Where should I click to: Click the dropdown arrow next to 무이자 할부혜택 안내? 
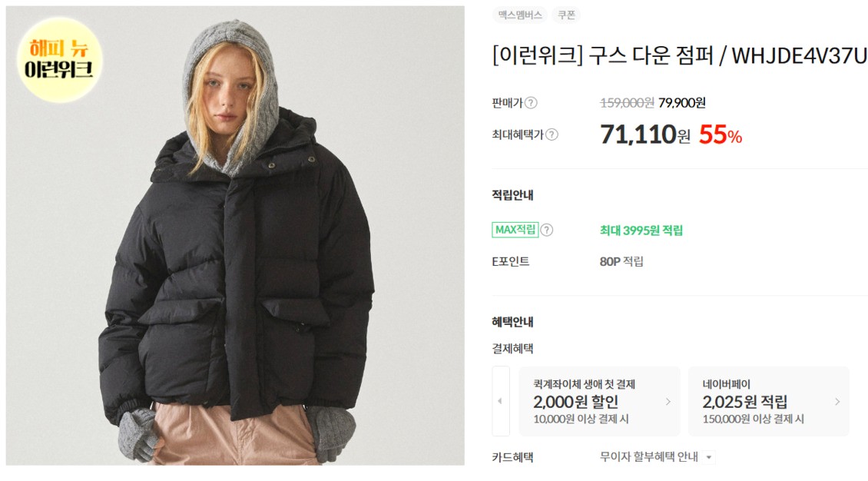pos(708,458)
